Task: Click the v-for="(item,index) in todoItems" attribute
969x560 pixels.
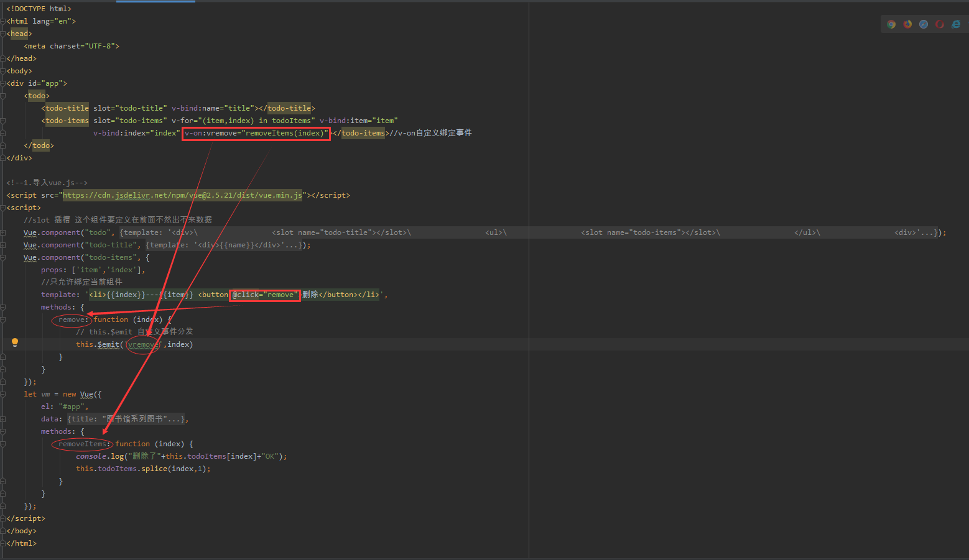Action: tap(243, 121)
